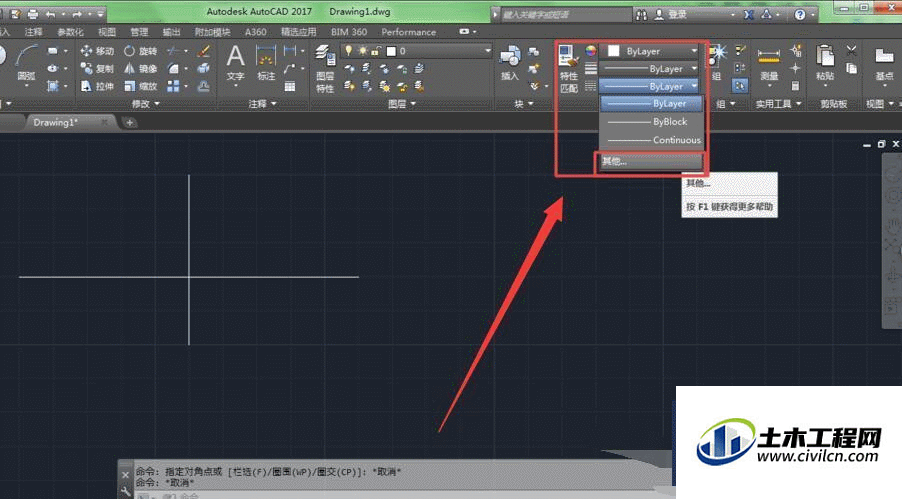This screenshot has height=499, width=902.
Task: Click the Print icon in quick access toolbar
Action: [33, 14]
